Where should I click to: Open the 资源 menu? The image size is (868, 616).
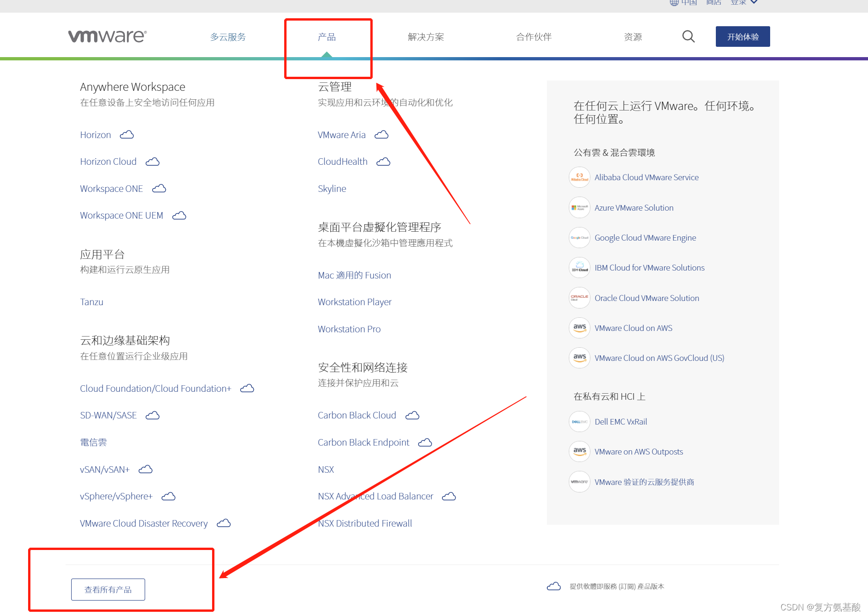(x=633, y=37)
